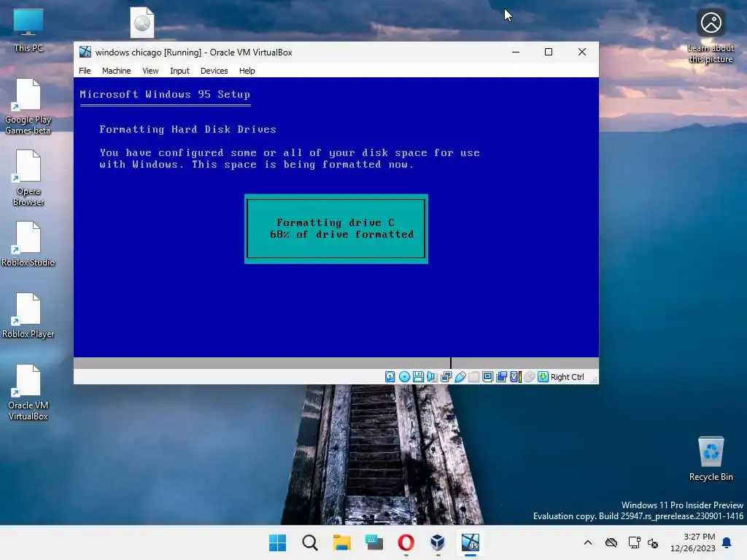Screen dimensions: 747x560
Task: Click the 'Microsoft Windows 95 Setup' heading
Action: (165, 94)
